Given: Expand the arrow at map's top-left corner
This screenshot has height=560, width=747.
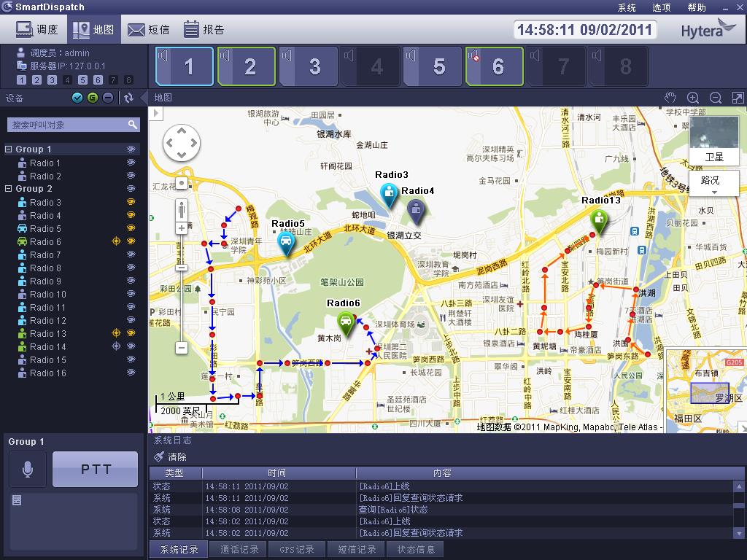Looking at the screenshot, I should coord(156,113).
